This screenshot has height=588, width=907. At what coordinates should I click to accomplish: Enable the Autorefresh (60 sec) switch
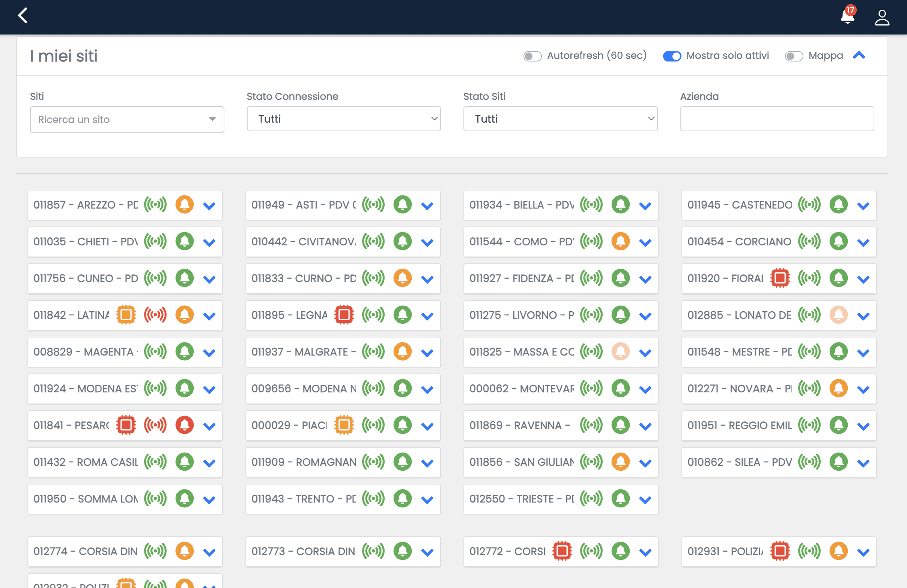532,56
